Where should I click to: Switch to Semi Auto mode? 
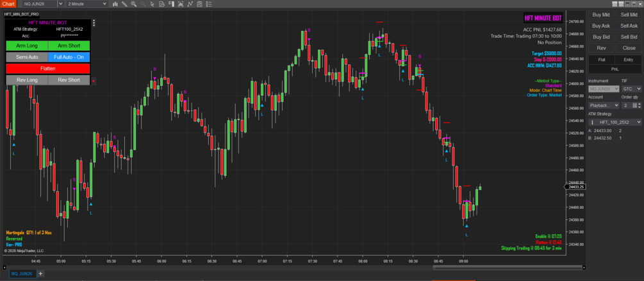click(27, 57)
